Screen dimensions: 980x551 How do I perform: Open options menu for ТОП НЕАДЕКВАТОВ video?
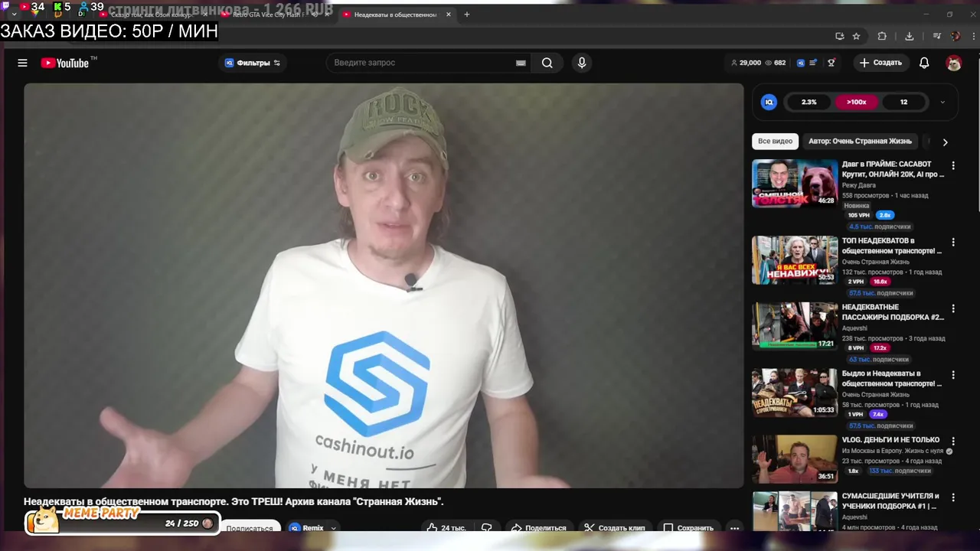(x=953, y=242)
